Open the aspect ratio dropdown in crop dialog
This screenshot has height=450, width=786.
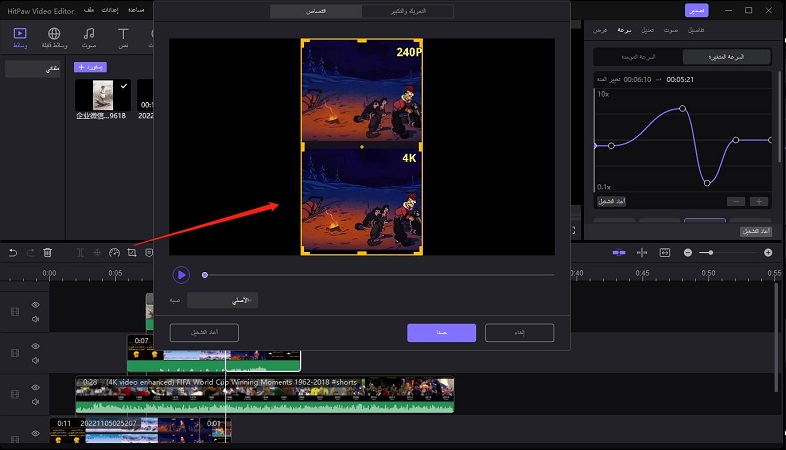(223, 300)
